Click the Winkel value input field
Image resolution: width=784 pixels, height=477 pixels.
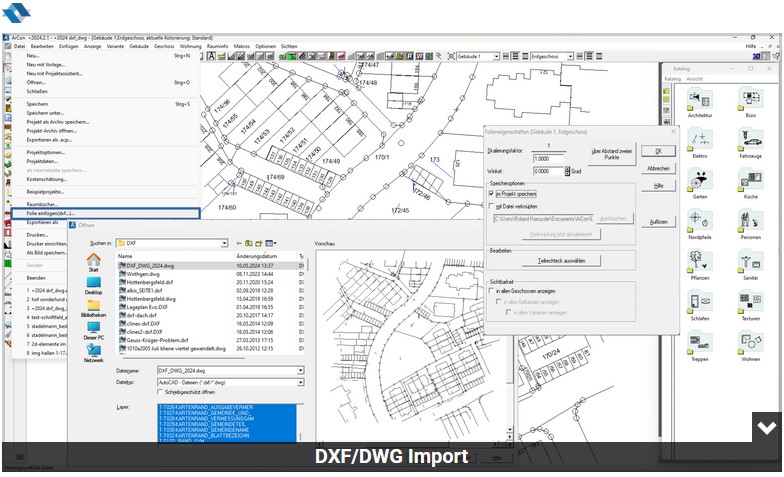click(548, 171)
